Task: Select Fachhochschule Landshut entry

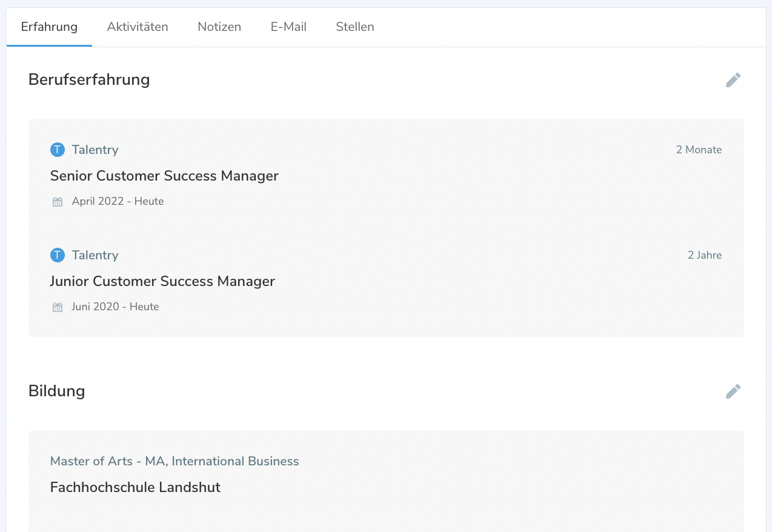Action: click(135, 487)
